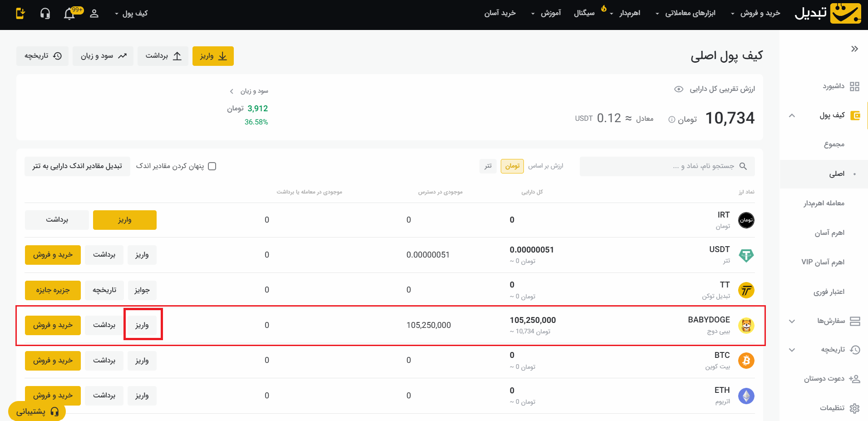Select معامله اهرم‌دار in sidebar

[x=824, y=203]
